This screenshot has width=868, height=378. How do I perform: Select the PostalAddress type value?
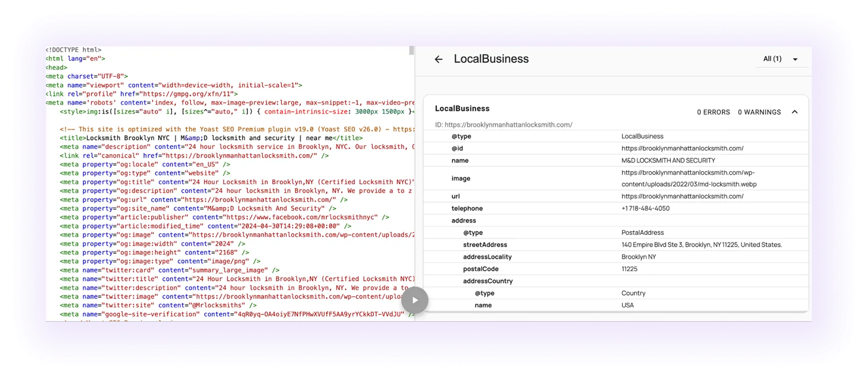[642, 232]
